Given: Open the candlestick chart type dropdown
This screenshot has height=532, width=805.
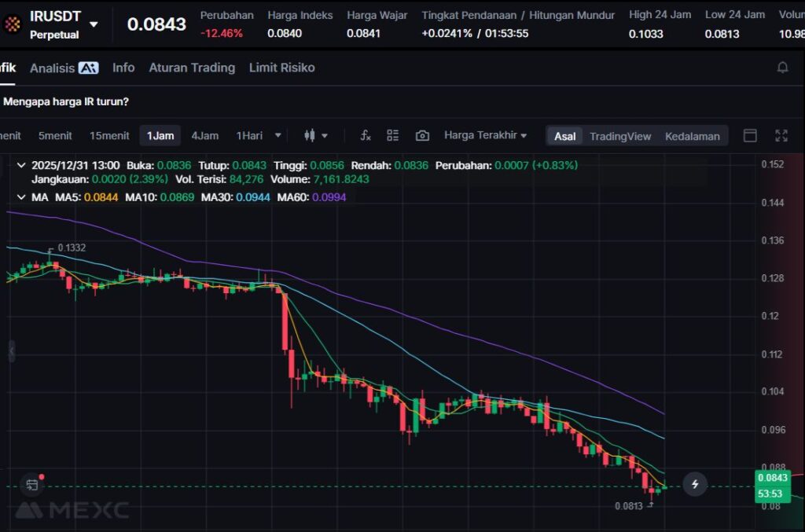Looking at the screenshot, I should tap(316, 135).
